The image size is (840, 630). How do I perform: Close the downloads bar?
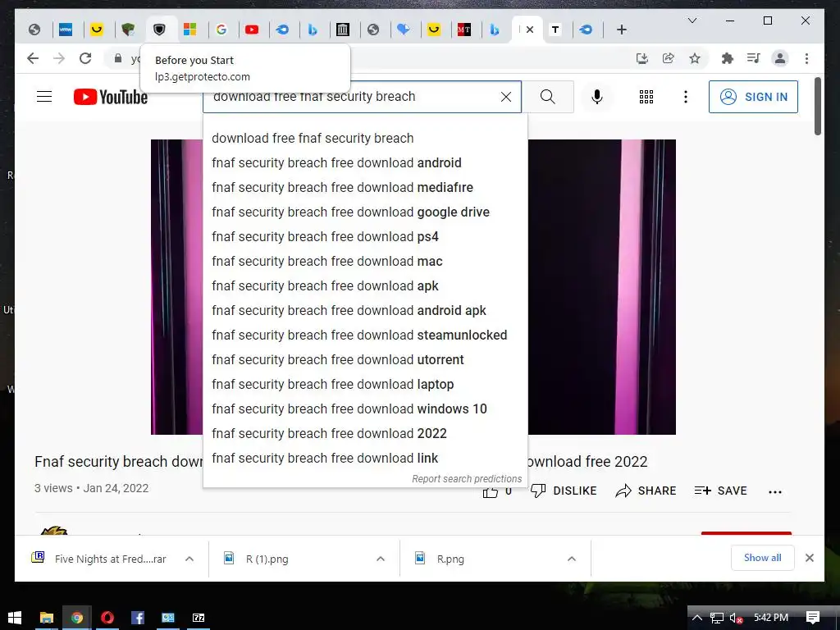coord(810,558)
